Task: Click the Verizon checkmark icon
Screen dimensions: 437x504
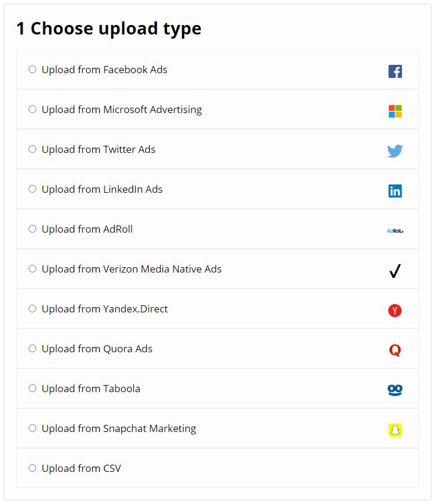Action: 395,271
